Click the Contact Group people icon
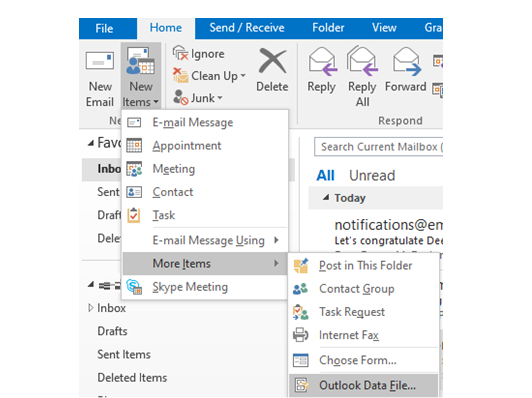This screenshot has width=532, height=398. tap(300, 289)
